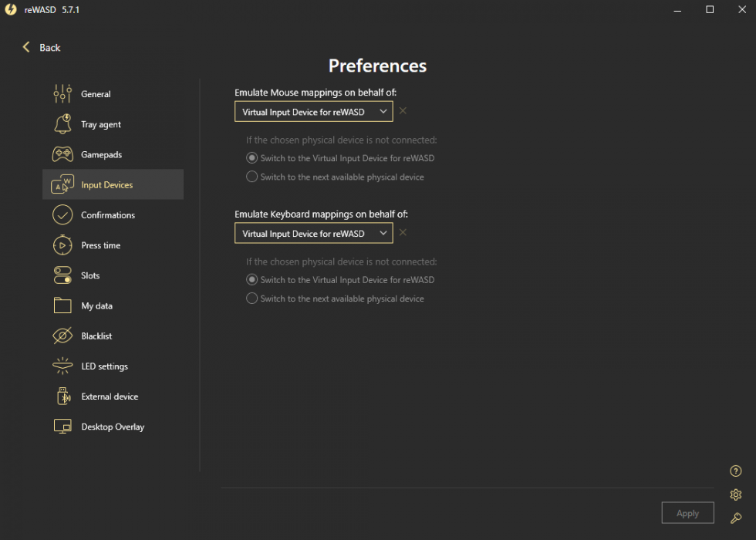
Task: Open the LED settings icon
Action: tap(62, 366)
